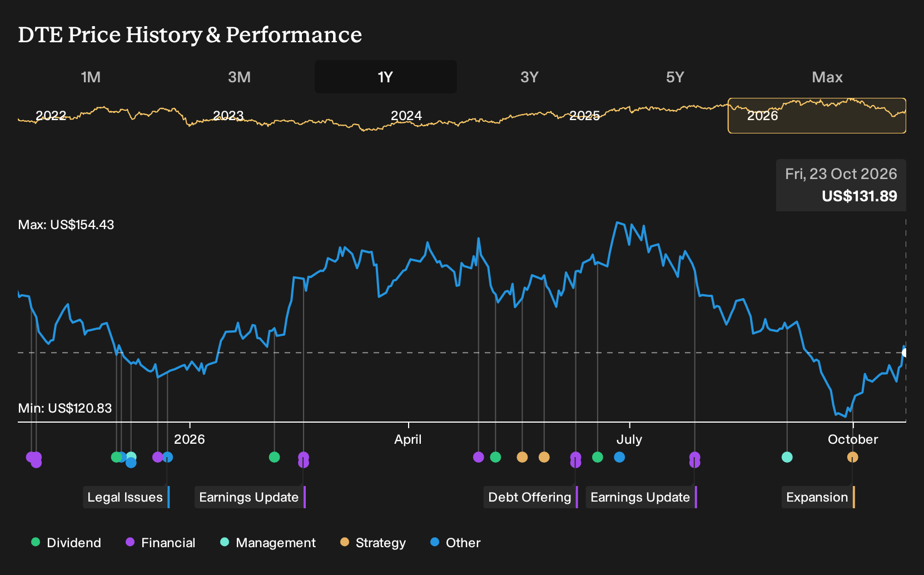Click the 2022 area in overview chart
The height and width of the screenshot is (575, 924).
[x=51, y=116]
